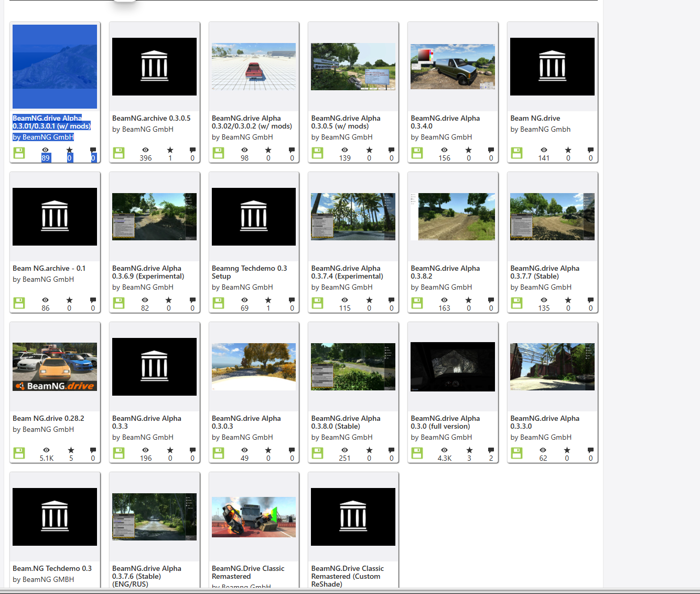The width and height of the screenshot is (700, 594).
Task: Click the software icon on Beamng Techdemo 0.3 Setup
Action: point(219,303)
